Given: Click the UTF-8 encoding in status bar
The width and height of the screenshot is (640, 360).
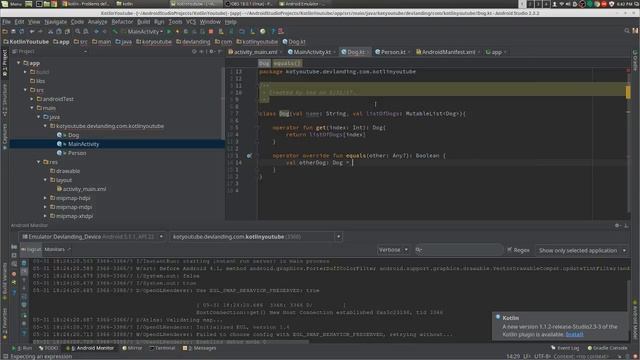Looking at the screenshot, I should 542,356.
